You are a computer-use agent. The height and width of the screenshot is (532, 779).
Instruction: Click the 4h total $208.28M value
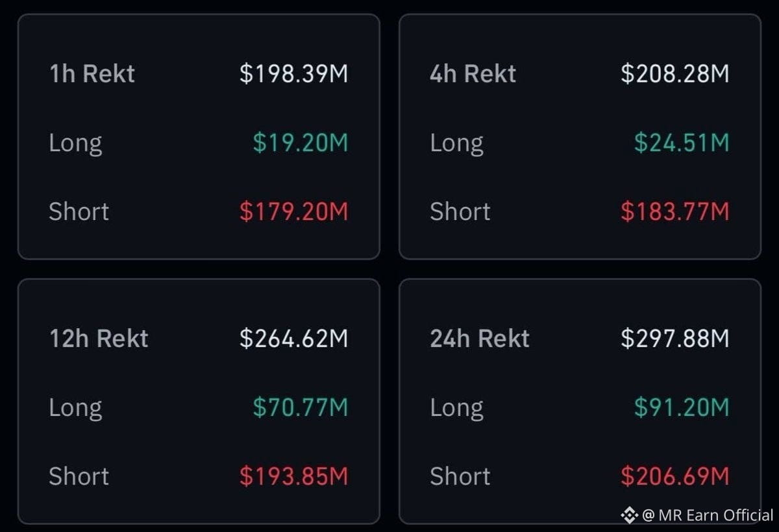[x=675, y=73]
